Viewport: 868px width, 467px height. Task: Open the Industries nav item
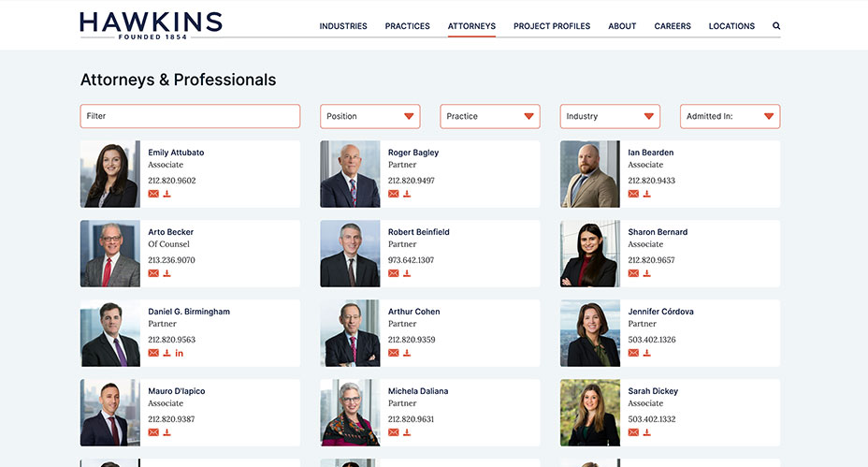point(343,26)
